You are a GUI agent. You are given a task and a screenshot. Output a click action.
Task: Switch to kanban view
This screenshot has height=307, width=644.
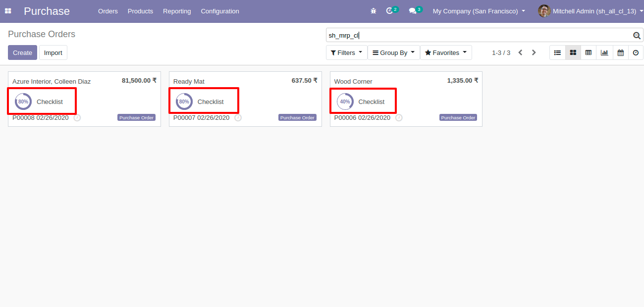573,52
